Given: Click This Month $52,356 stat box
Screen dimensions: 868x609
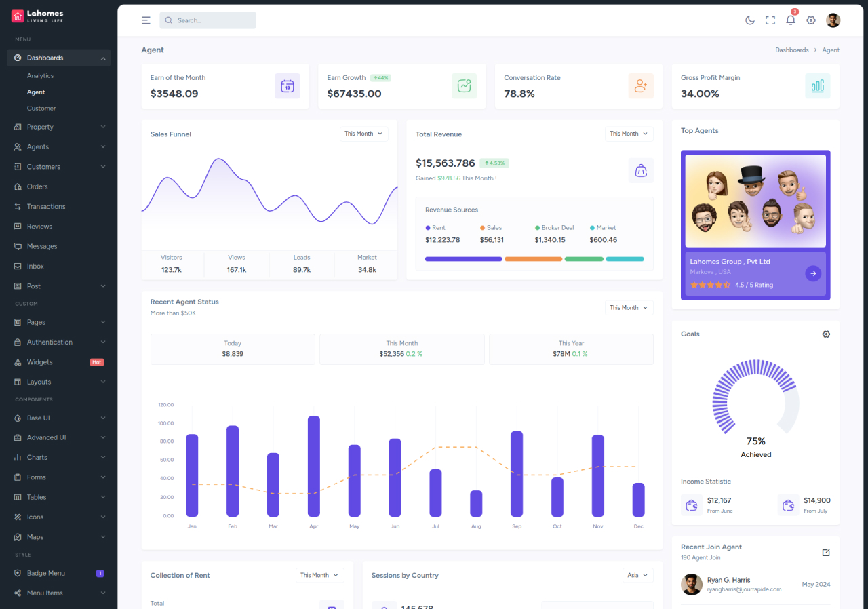Looking at the screenshot, I should coord(402,349).
